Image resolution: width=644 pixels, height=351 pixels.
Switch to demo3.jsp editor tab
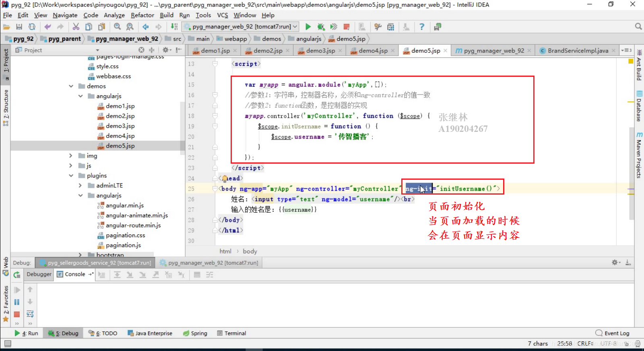pyautogui.click(x=320, y=51)
